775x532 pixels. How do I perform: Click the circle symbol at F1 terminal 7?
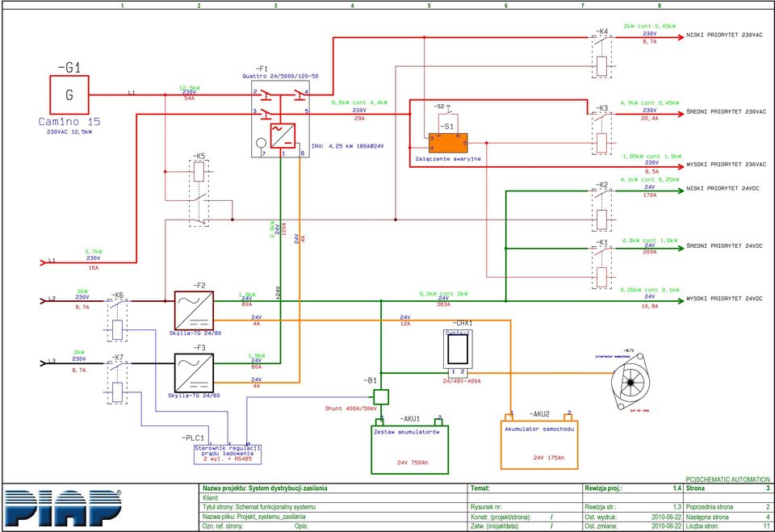pyautogui.click(x=261, y=143)
